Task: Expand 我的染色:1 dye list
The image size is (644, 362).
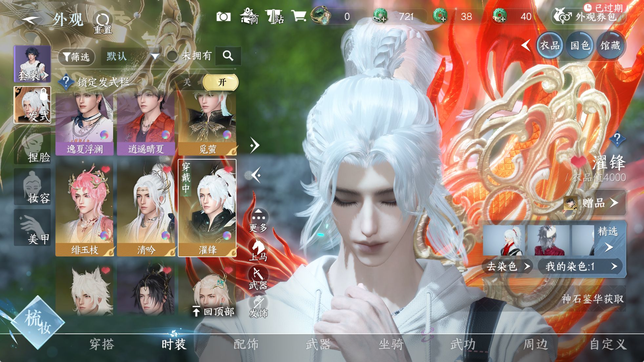Action: [580, 266]
